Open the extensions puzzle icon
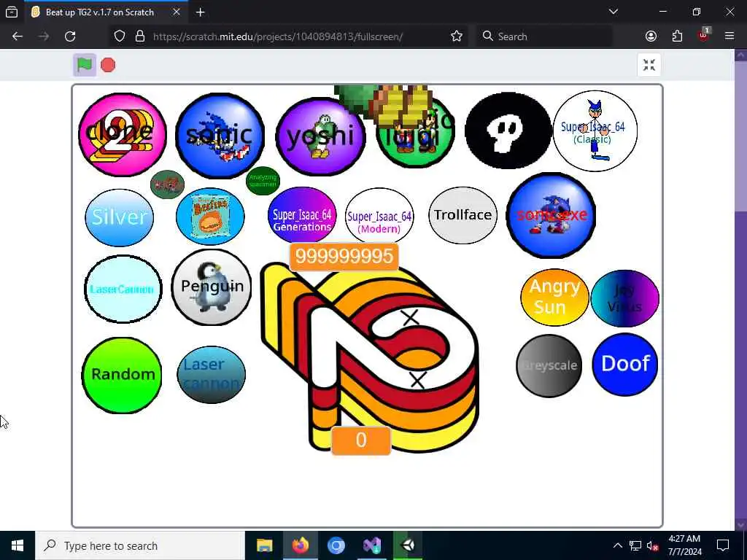Image resolution: width=747 pixels, height=560 pixels. tap(677, 36)
